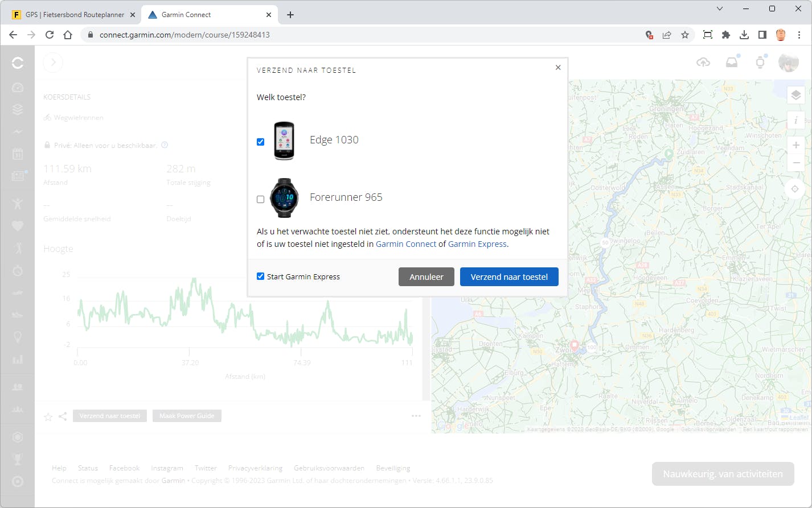Click the share icon below elevation chart
The image size is (812, 508).
63,416
